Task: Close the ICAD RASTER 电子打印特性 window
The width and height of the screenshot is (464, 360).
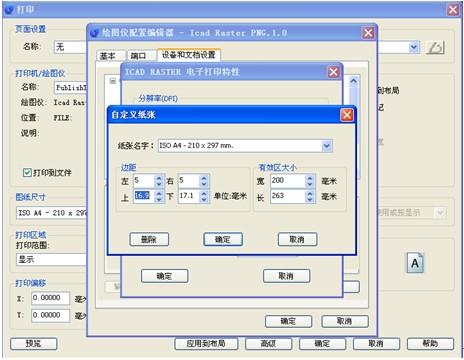Action: [x=334, y=72]
